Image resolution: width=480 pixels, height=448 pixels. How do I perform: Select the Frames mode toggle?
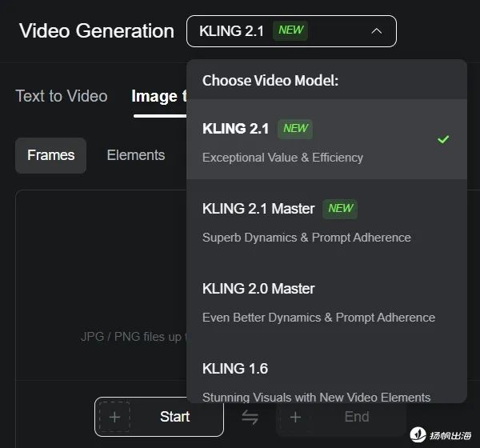50,155
